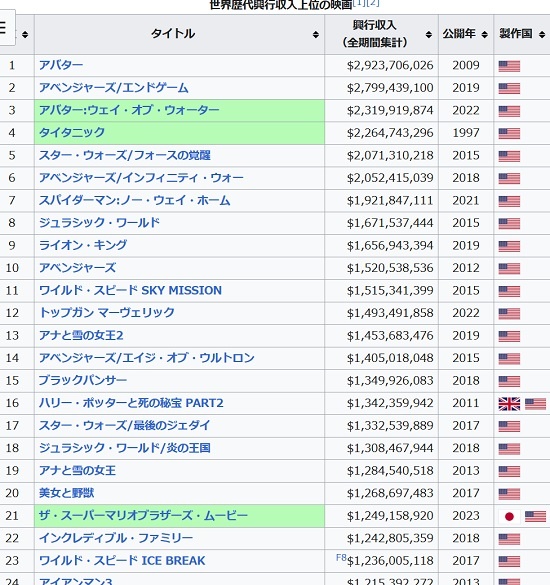
Task: Sort by 製作国 column arrows
Action: coord(542,35)
